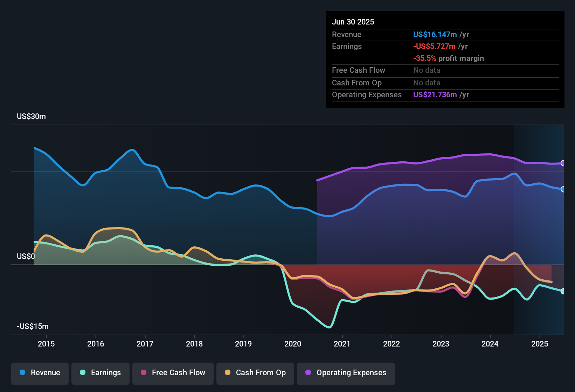Viewport: 575px width, 392px height.
Task: Click the 2024 x-axis label
Action: point(490,344)
